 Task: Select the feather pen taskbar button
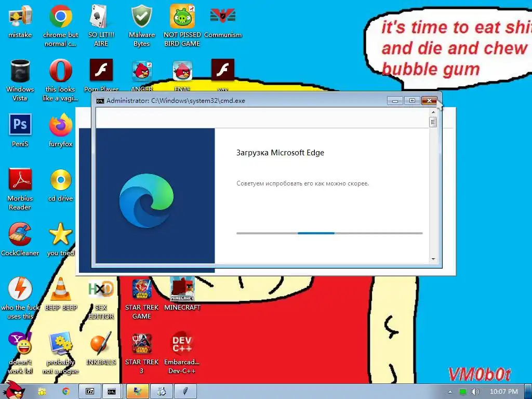(185, 392)
